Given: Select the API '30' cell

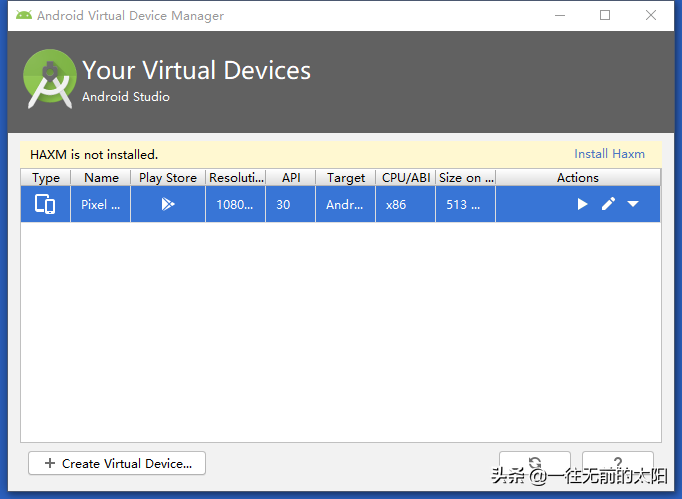Looking at the screenshot, I should 291,204.
